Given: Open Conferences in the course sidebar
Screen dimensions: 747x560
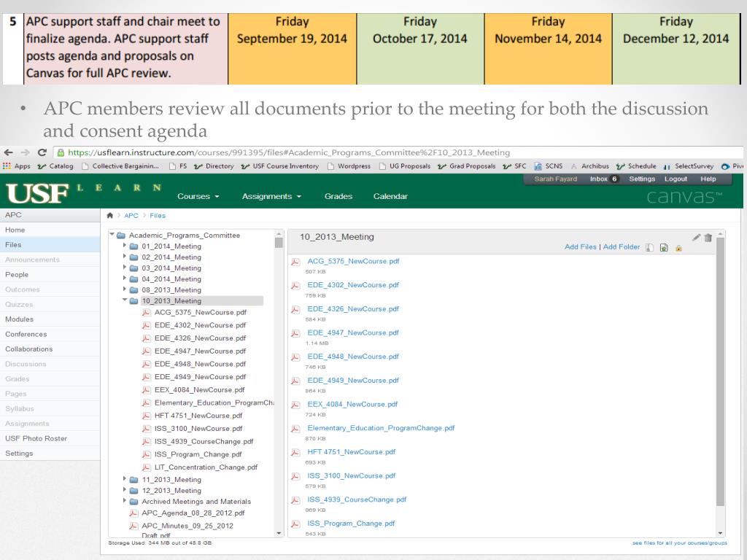Looking at the screenshot, I should [50, 334].
